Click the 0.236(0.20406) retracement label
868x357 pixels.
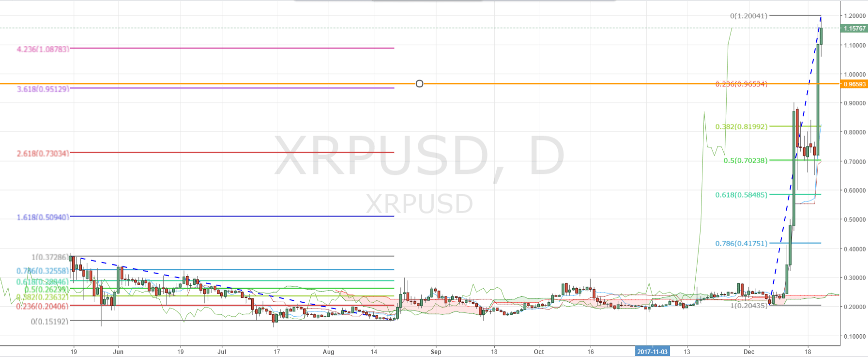pos(43,306)
